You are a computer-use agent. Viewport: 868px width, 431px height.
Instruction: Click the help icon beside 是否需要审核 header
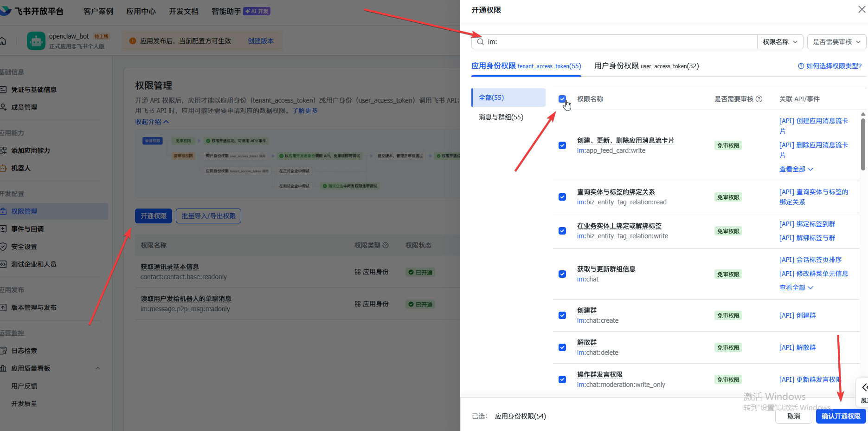(x=759, y=99)
